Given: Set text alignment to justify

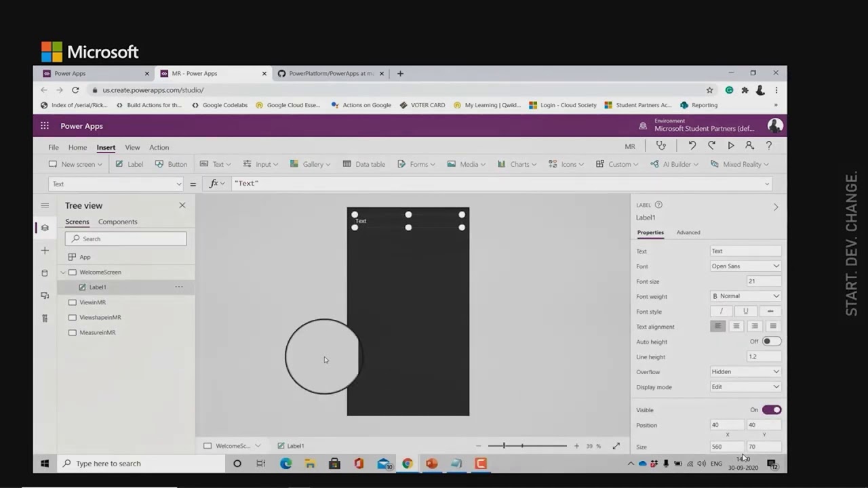Looking at the screenshot, I should click(x=772, y=326).
